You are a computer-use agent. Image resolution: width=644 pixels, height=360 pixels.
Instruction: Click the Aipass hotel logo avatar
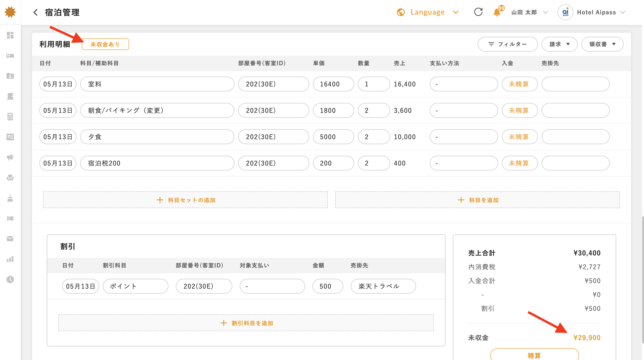pos(565,12)
